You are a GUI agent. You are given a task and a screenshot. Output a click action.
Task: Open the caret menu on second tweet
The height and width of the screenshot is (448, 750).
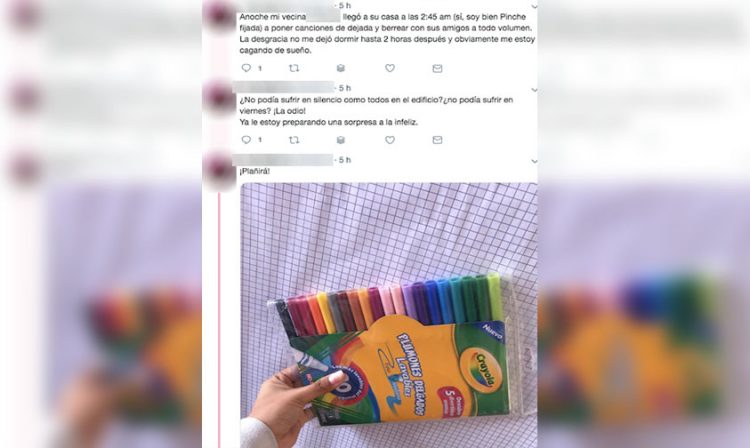pyautogui.click(x=534, y=90)
